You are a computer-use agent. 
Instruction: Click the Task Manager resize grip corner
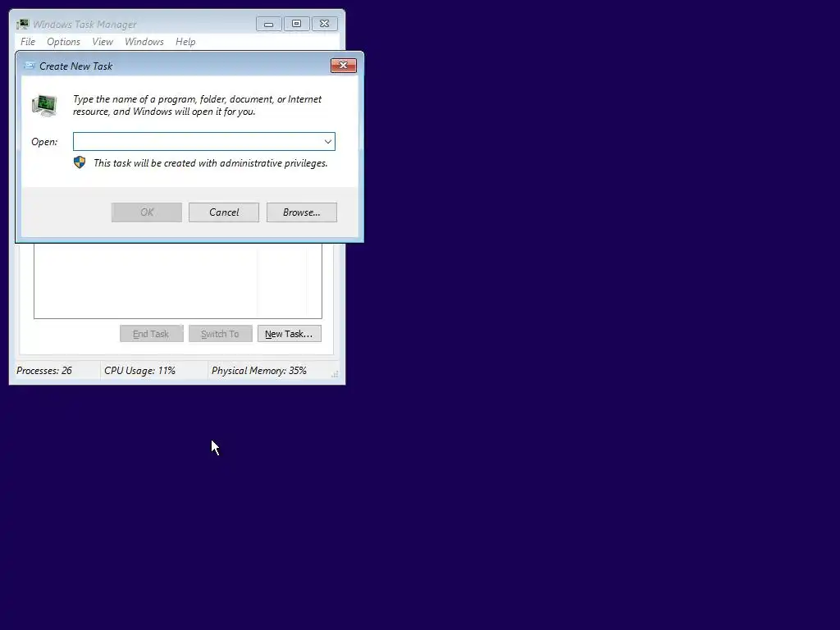pyautogui.click(x=335, y=374)
